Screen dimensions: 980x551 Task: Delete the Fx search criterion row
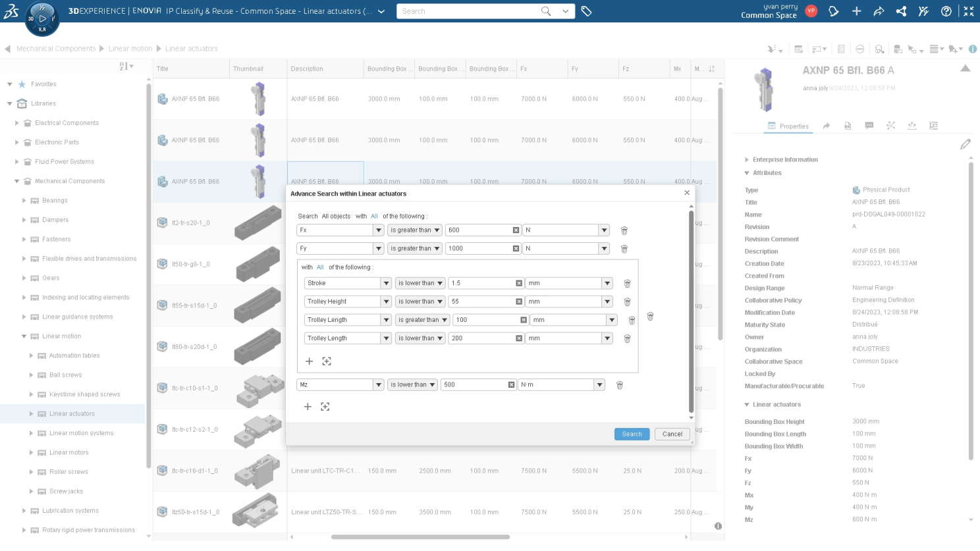click(624, 230)
